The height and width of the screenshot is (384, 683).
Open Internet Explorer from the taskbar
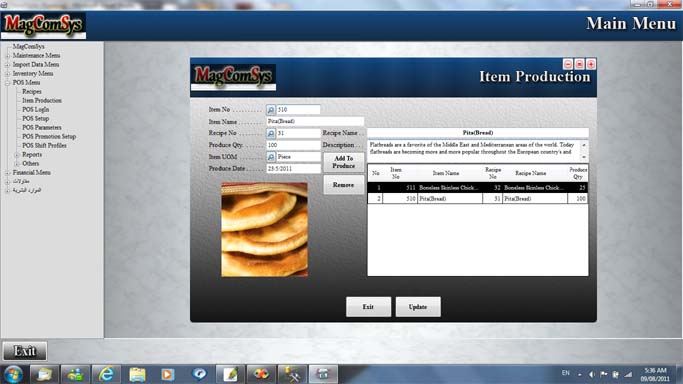106,374
